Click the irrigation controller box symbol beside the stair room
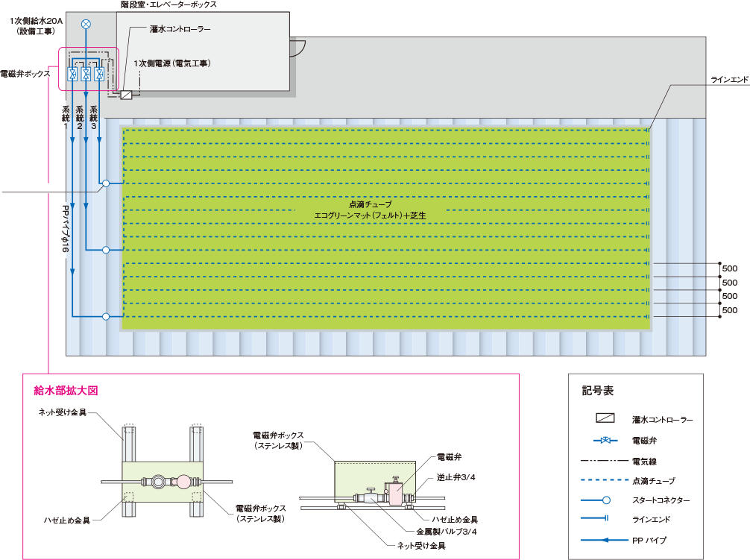 [x=126, y=95]
